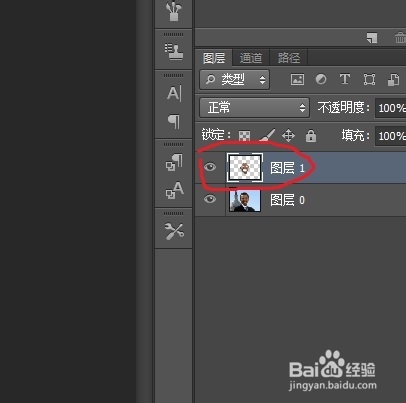Filter layers by pixel layers icon
Viewport: 406px width, 403px height.
point(297,80)
